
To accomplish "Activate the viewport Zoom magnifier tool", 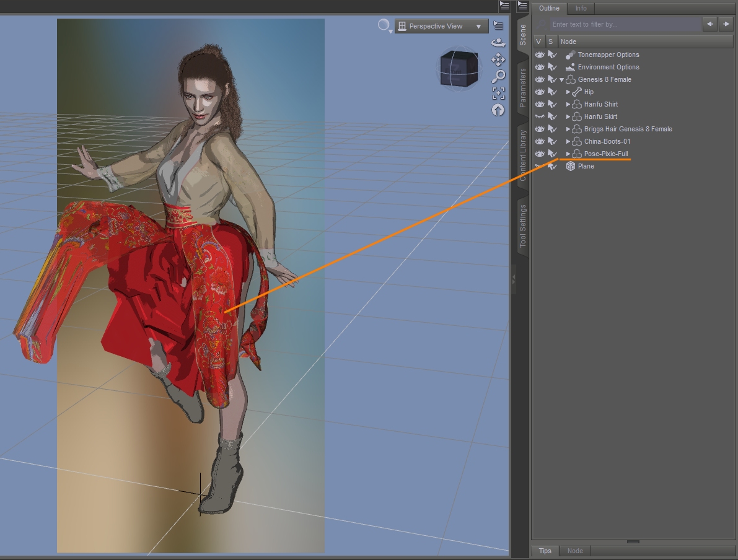I will 498,76.
